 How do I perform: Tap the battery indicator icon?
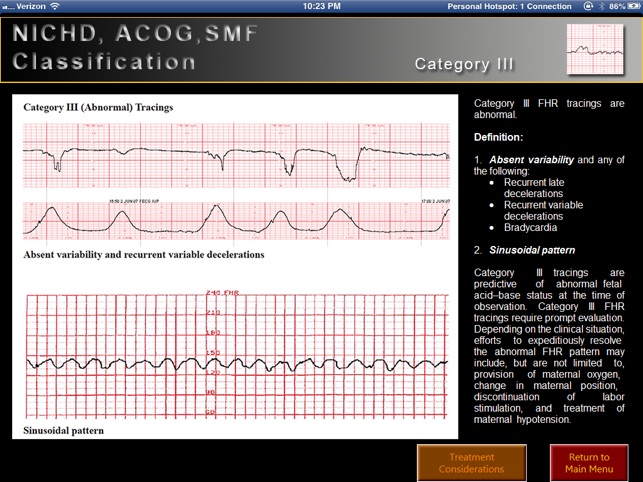click(x=632, y=6)
